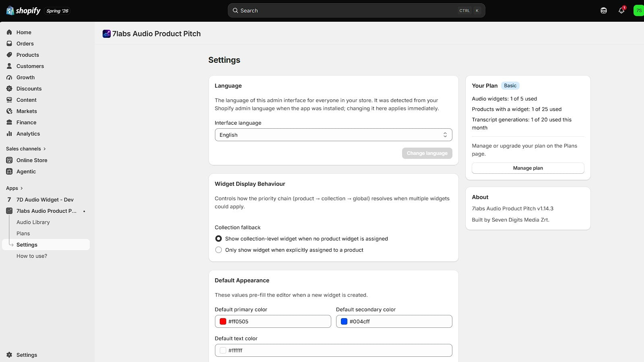The width and height of the screenshot is (644, 362).
Task: Click the Growth gauge icon
Action: coord(9,77)
